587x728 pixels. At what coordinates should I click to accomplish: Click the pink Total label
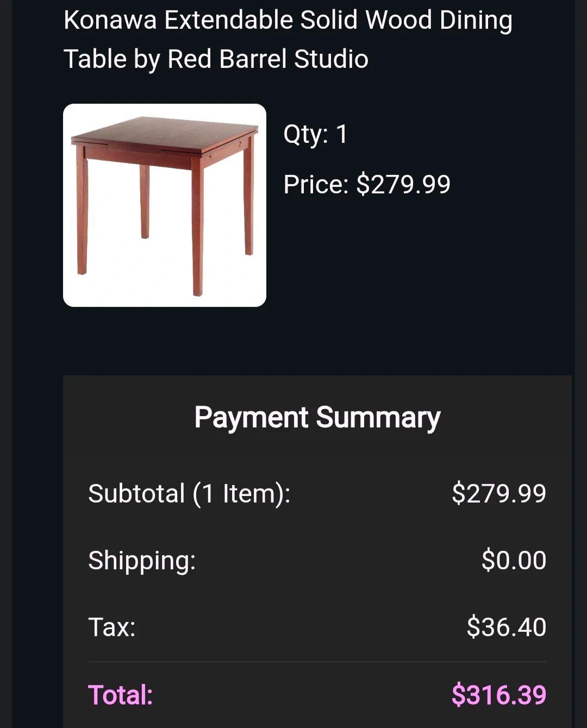120,695
